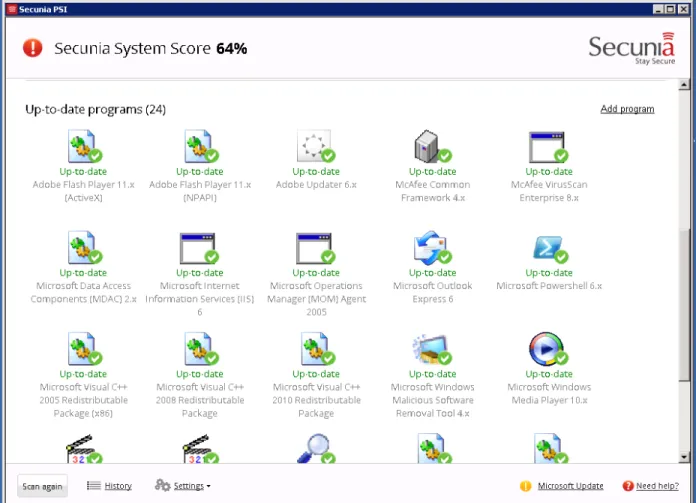Click Visual C++ 2010 Redistributable Package icon
The height and width of the screenshot is (503, 696).
click(x=317, y=349)
